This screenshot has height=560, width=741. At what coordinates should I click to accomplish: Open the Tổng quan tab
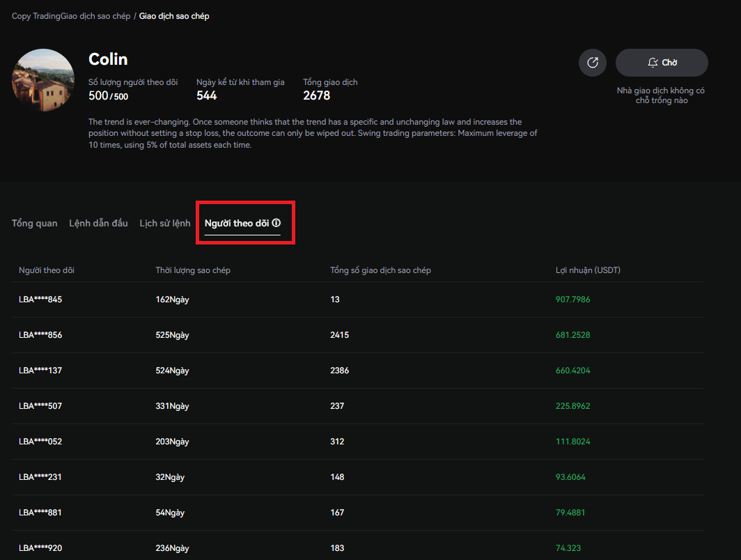35,223
